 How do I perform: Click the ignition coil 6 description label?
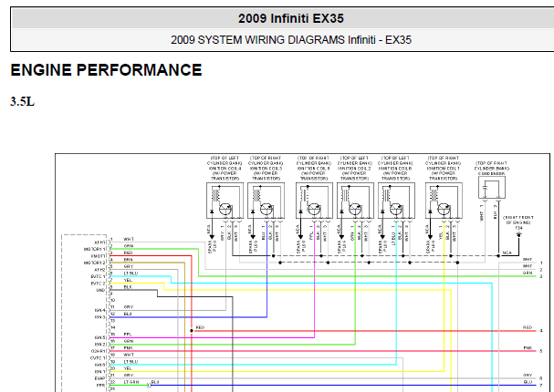coord(396,169)
